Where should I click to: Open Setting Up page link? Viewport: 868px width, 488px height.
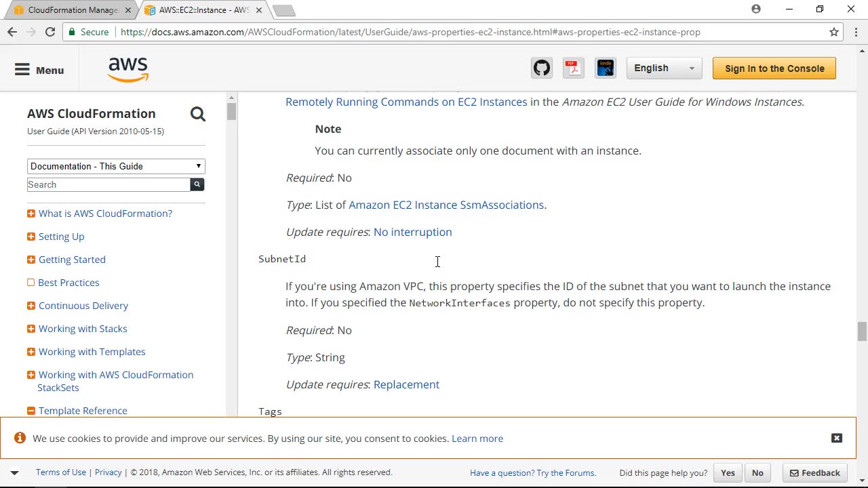[x=61, y=237]
